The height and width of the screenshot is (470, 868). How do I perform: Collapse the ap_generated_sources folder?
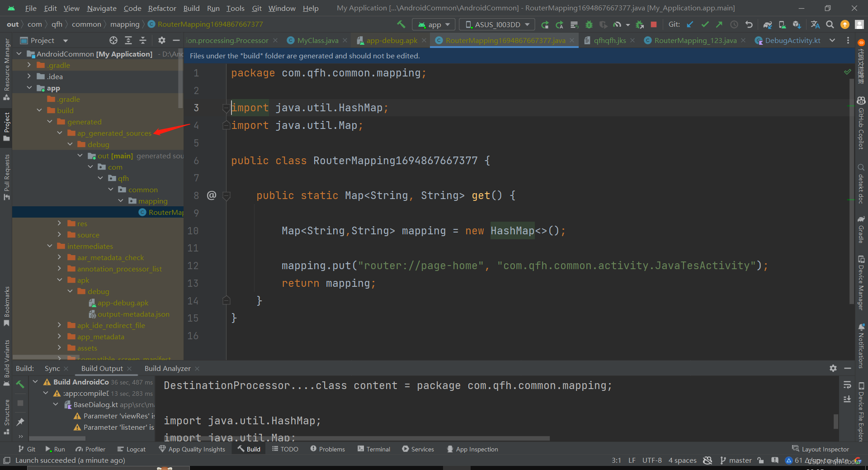60,133
